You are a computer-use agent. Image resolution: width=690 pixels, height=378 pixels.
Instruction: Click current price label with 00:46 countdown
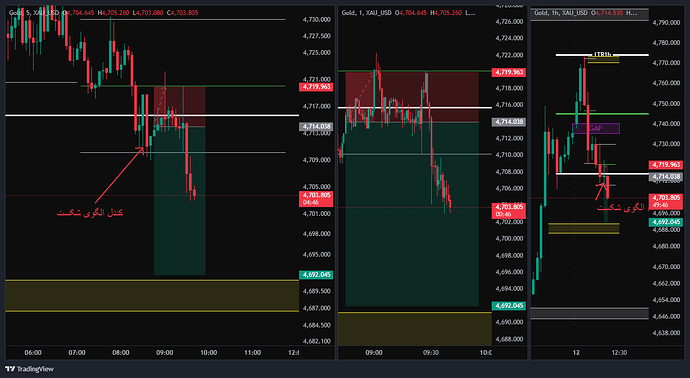point(509,211)
